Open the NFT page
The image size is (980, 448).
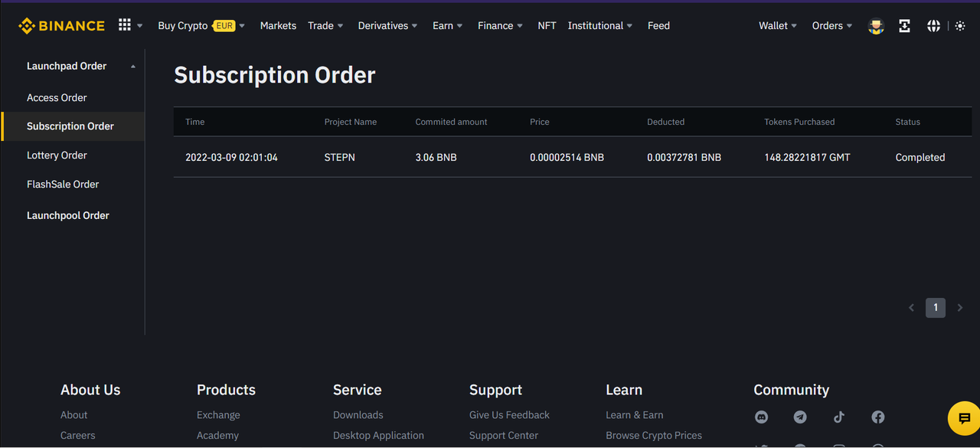click(x=547, y=26)
